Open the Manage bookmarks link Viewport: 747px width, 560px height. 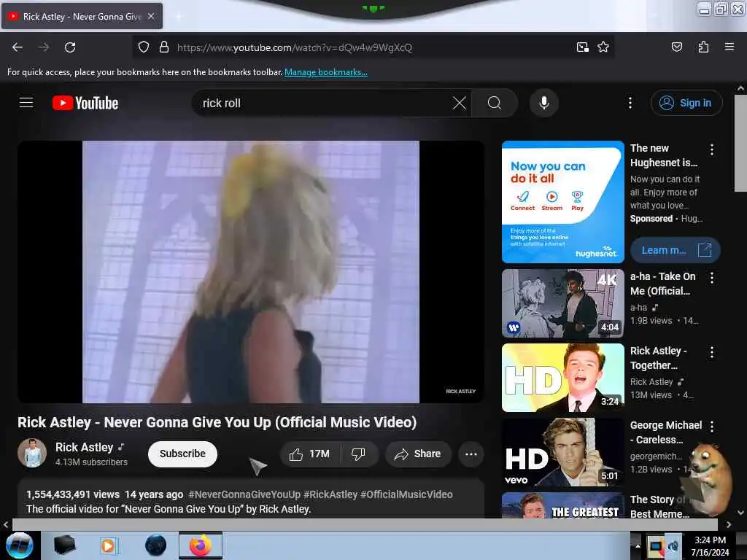coord(326,72)
